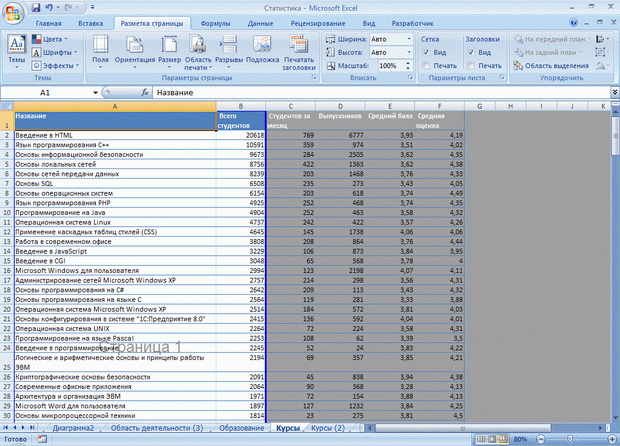The width and height of the screenshot is (620, 446).
Task: Open Page Setup dialog launcher
Action: click(314, 77)
